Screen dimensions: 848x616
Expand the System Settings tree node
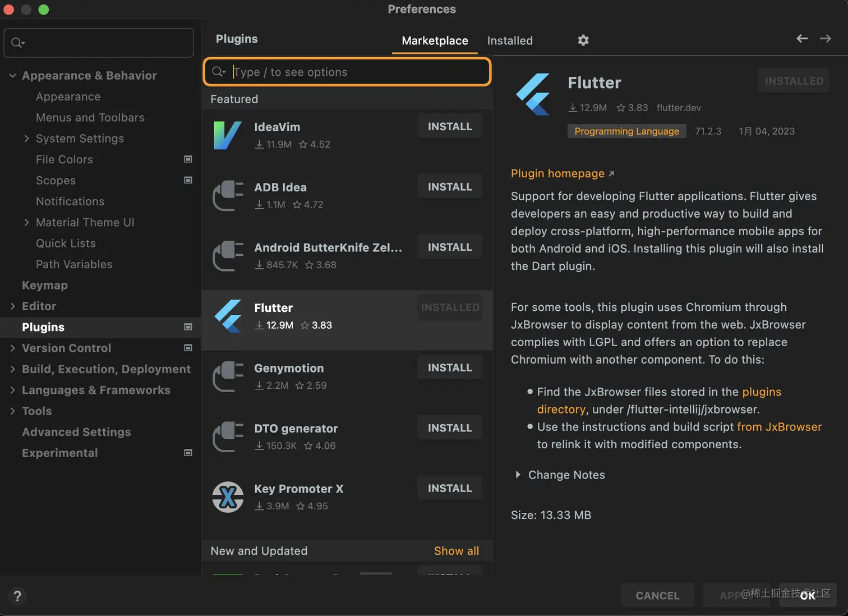coord(26,139)
